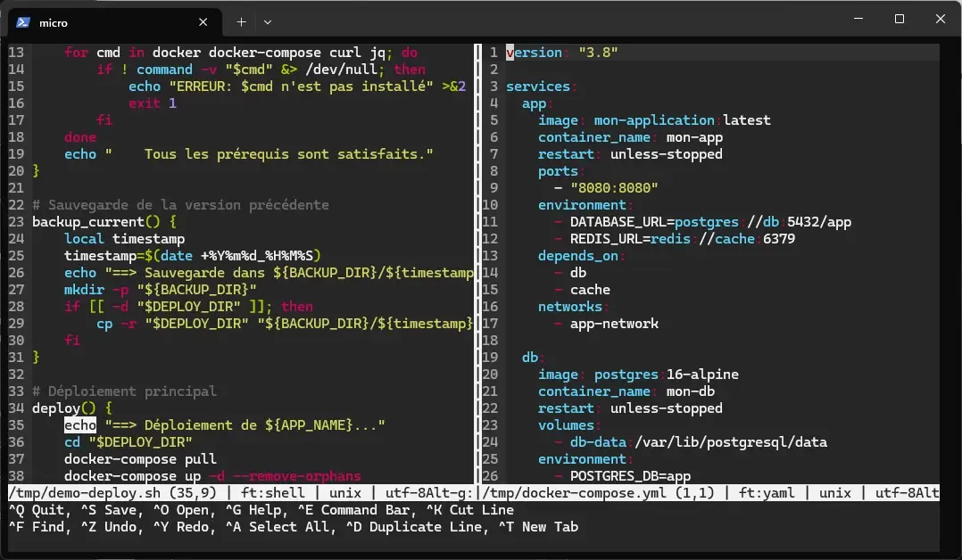This screenshot has height=560, width=962.
Task: Open a new terminal tab with the plus icon
Action: point(239,21)
